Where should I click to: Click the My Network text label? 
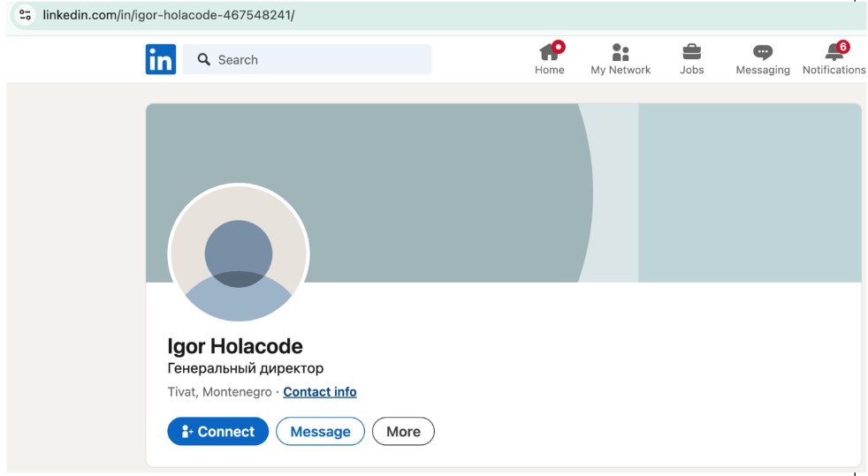click(621, 71)
